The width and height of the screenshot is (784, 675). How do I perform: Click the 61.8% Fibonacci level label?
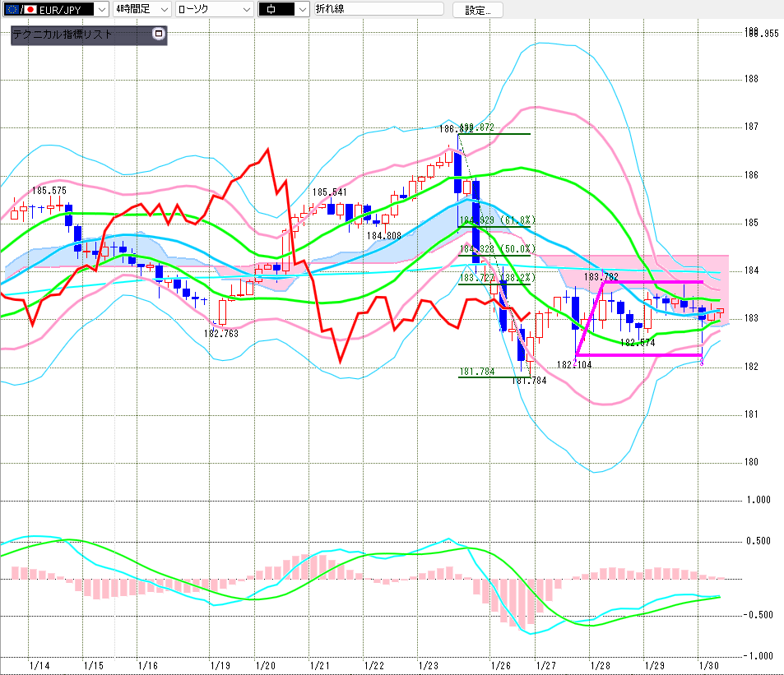[x=518, y=220]
